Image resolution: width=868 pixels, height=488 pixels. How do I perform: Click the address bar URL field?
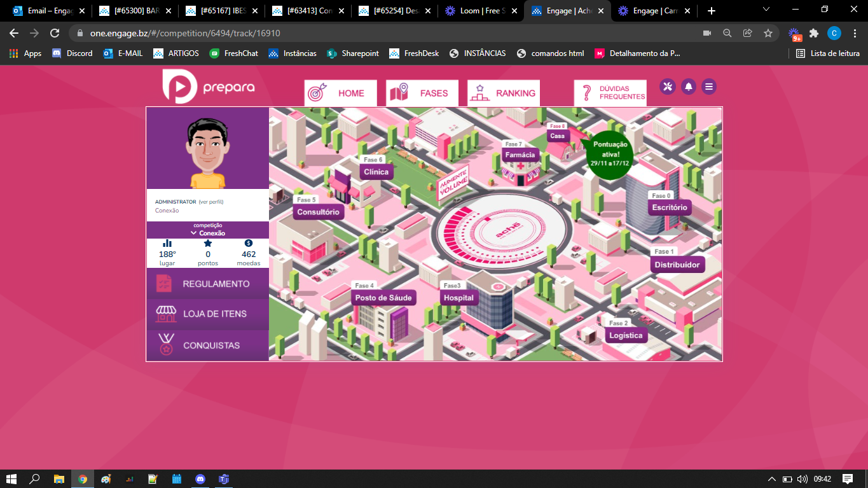(388, 33)
